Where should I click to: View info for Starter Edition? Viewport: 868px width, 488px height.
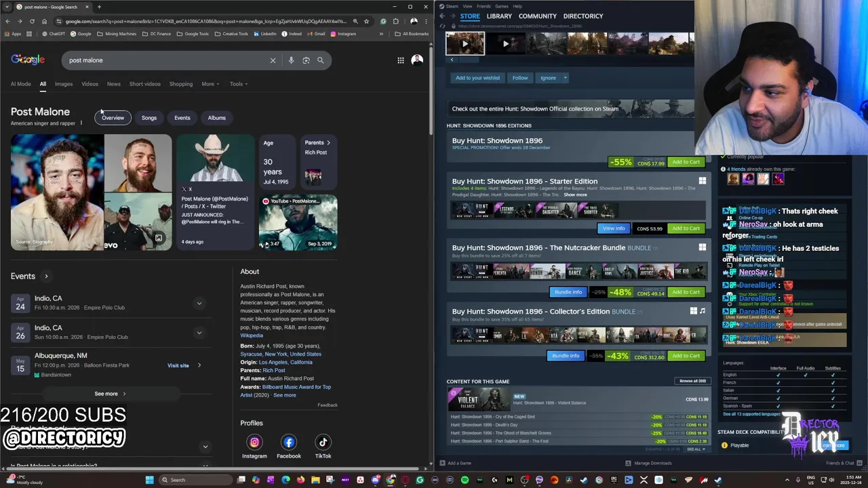click(613, 228)
